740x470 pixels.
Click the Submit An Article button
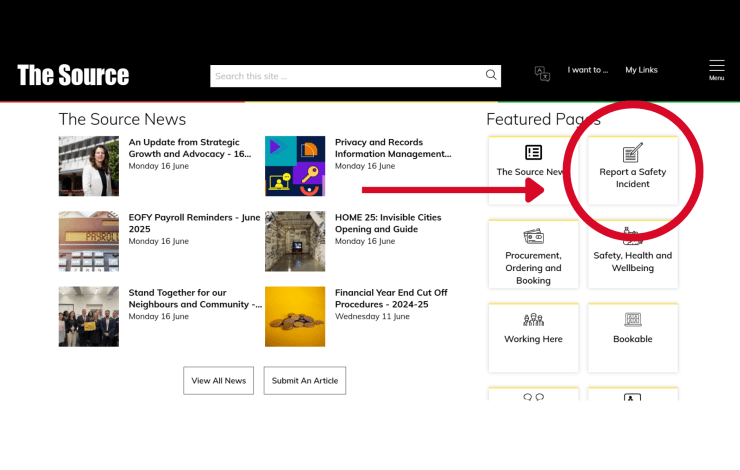[305, 381]
